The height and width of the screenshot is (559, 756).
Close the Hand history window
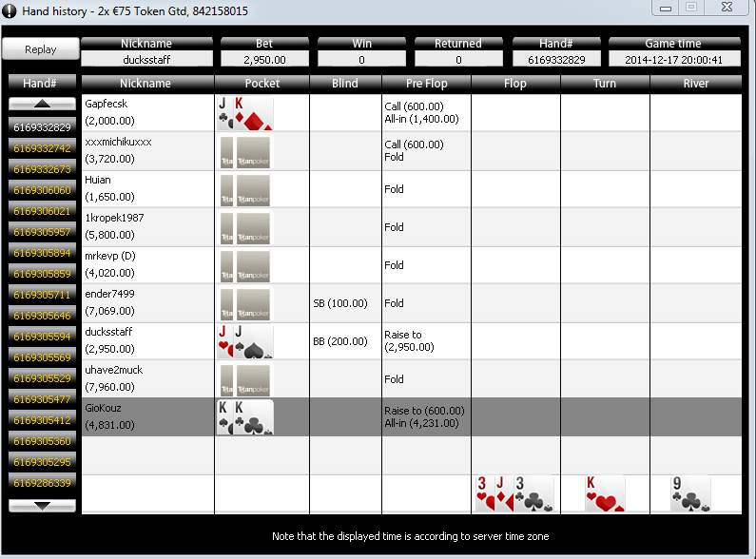pyautogui.click(x=727, y=8)
